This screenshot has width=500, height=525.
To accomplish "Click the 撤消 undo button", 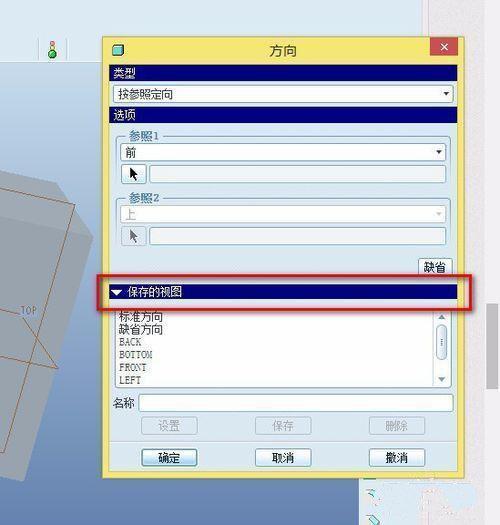I will [397, 458].
